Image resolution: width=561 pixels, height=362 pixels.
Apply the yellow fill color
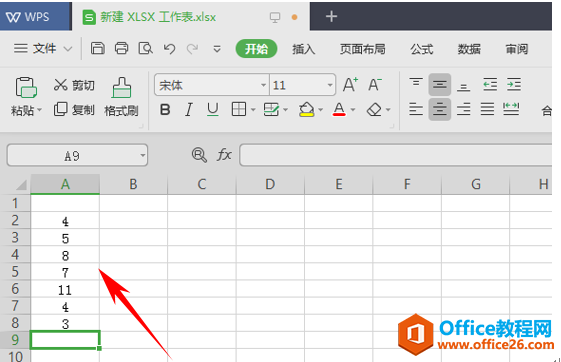coord(307,109)
